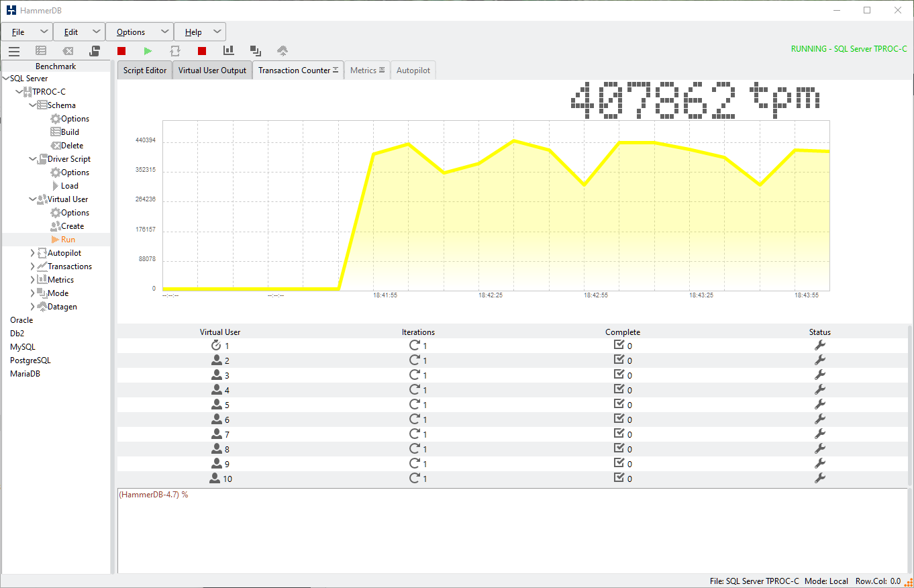914x588 pixels.
Task: Select MySQL in the benchmark tree
Action: pyautogui.click(x=22, y=347)
